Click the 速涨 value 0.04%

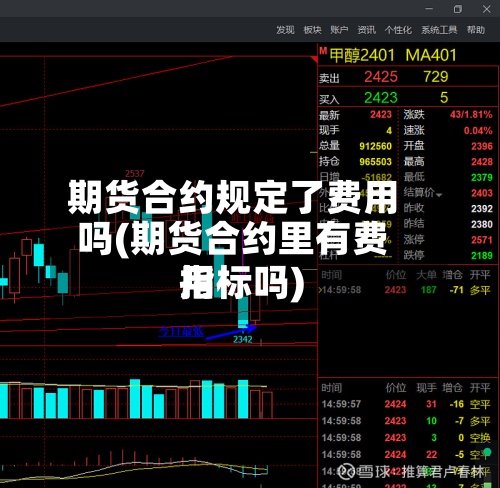point(478,130)
